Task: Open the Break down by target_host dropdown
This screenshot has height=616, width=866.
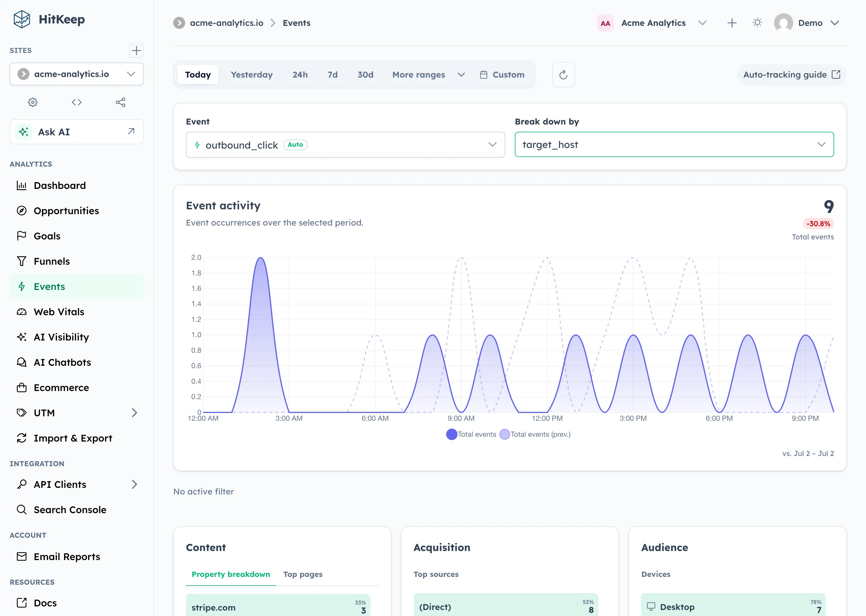Action: click(674, 144)
